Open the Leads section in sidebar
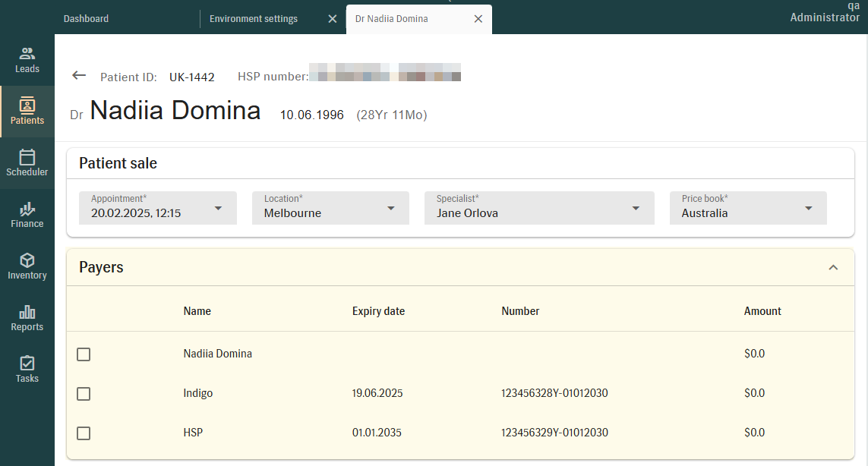 click(27, 60)
